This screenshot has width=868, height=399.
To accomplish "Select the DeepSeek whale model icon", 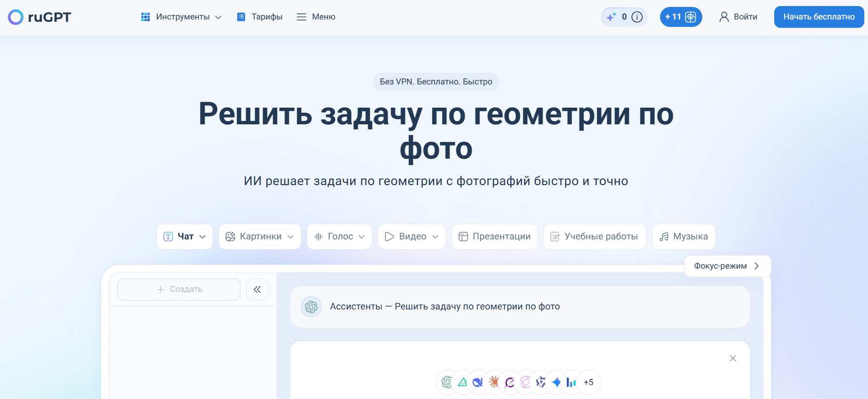I will (478, 382).
